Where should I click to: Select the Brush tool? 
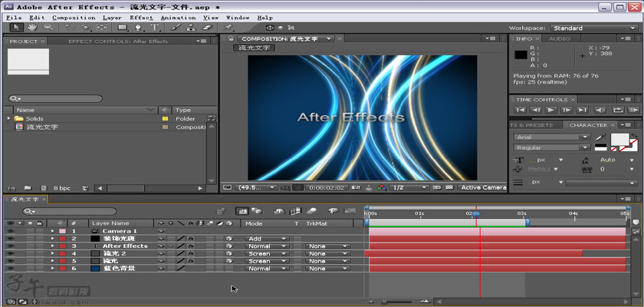point(176,28)
